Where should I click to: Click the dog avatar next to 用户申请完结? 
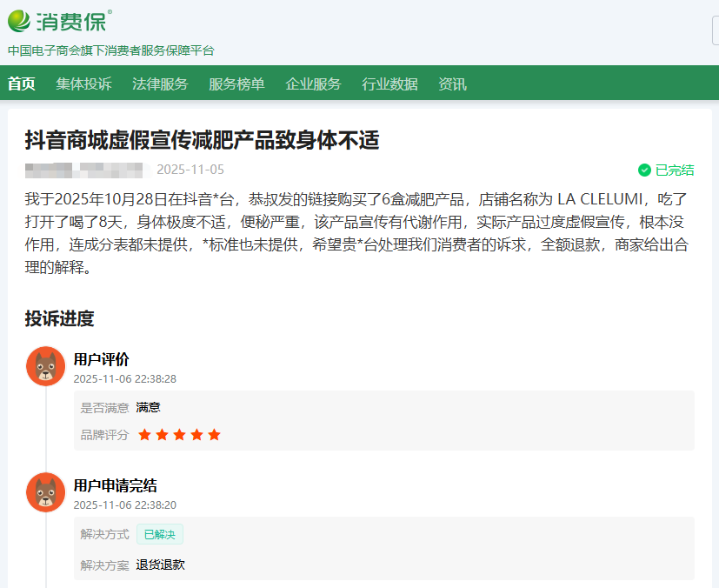[x=45, y=492]
